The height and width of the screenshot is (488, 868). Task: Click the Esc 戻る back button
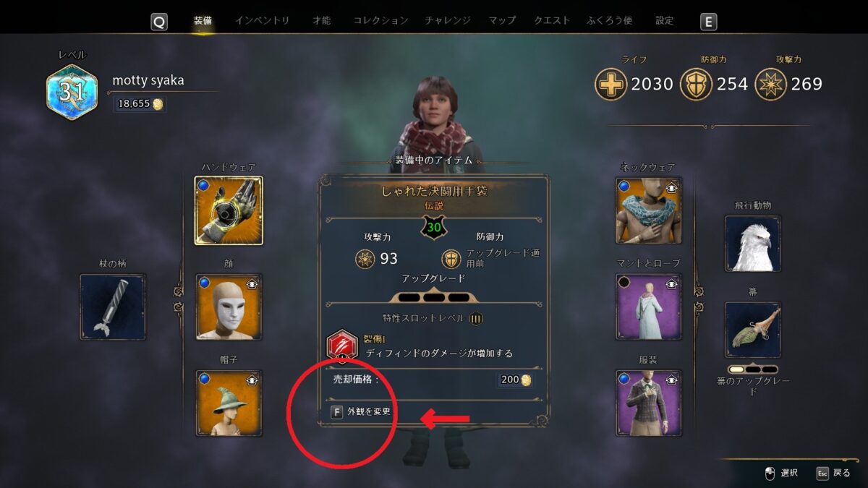click(833, 473)
